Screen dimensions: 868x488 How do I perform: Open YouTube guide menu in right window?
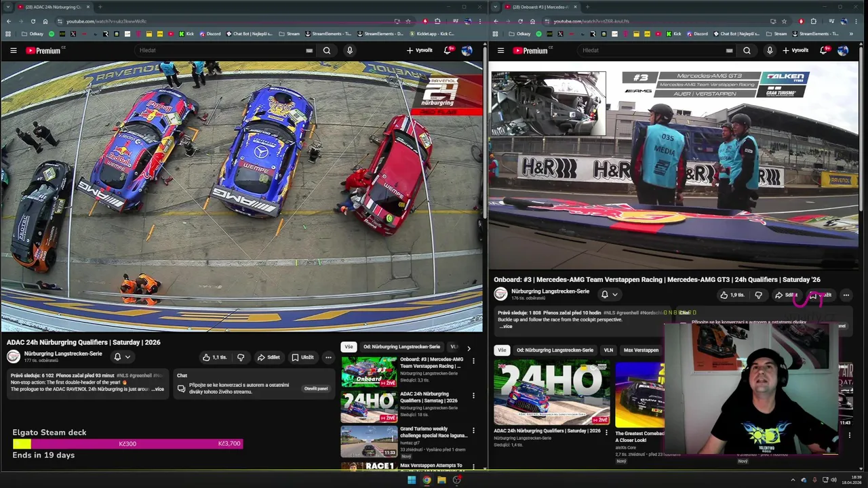(500, 50)
